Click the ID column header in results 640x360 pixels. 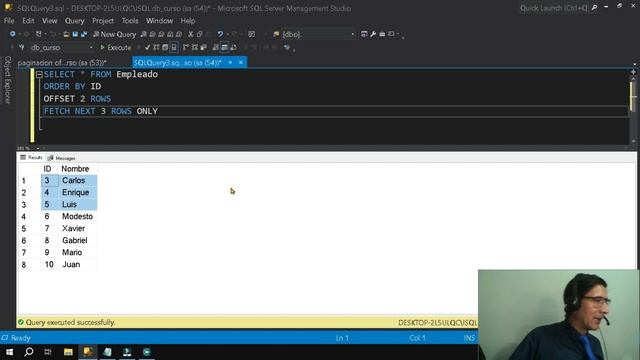pyautogui.click(x=47, y=169)
